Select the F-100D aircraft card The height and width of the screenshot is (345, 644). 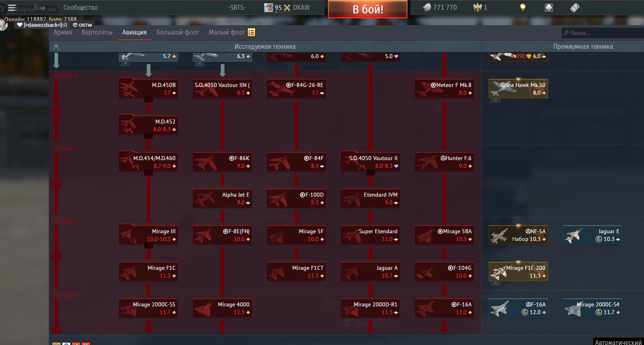coord(296,198)
